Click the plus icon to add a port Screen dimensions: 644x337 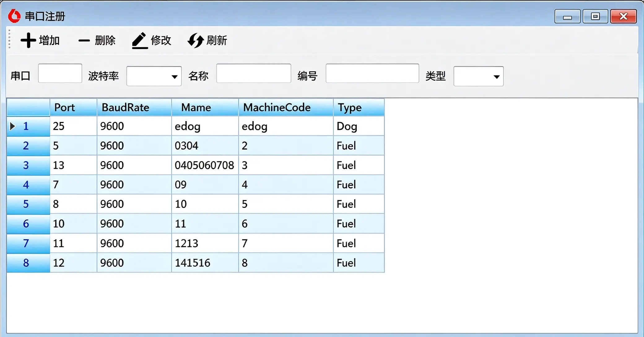tap(28, 40)
